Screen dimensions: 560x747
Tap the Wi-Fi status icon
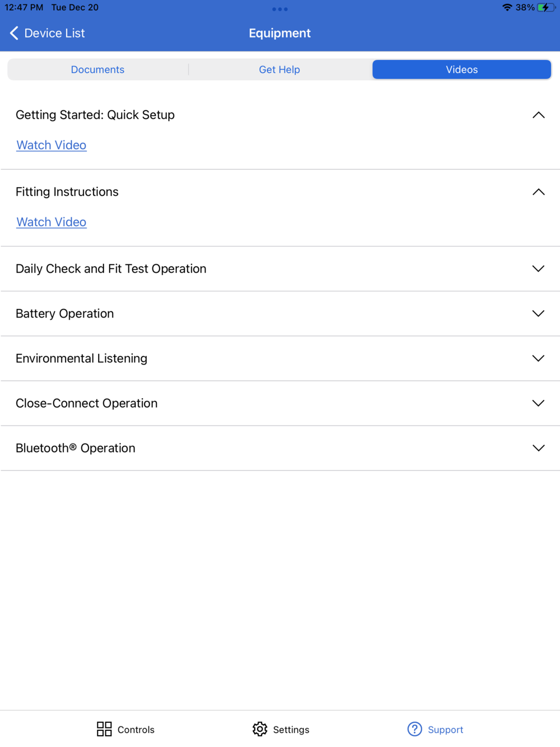[507, 7]
